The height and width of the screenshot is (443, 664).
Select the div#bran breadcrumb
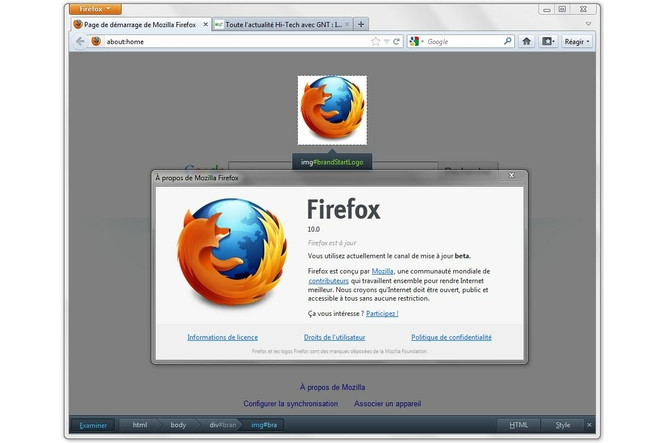[x=222, y=425]
